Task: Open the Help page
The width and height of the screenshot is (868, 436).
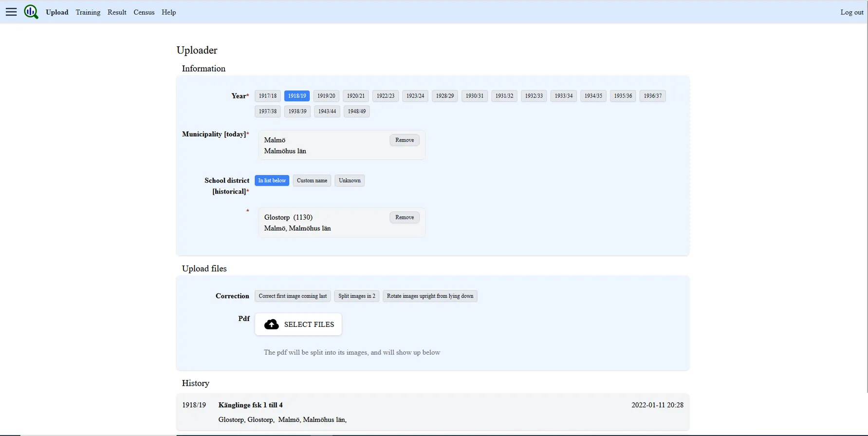Action: 168,12
